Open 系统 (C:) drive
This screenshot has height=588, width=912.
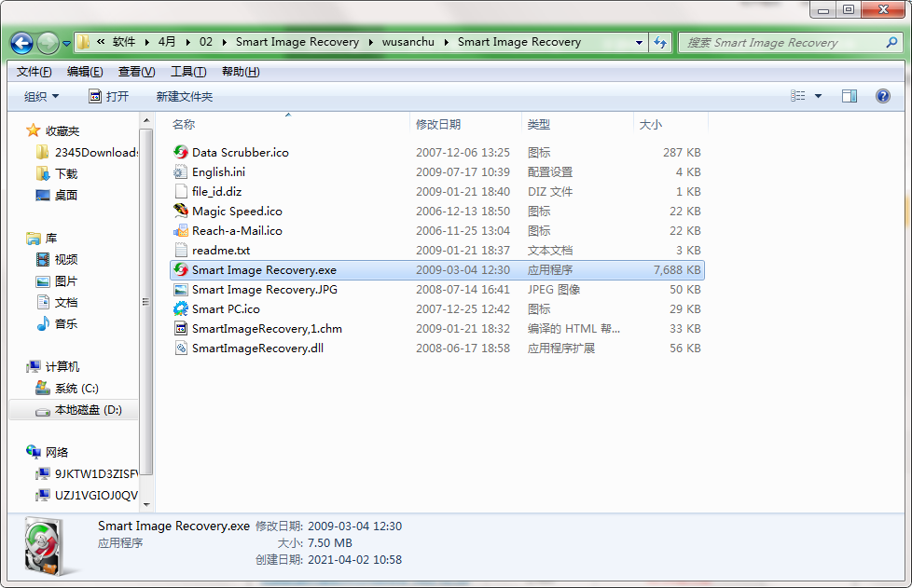[x=76, y=389]
